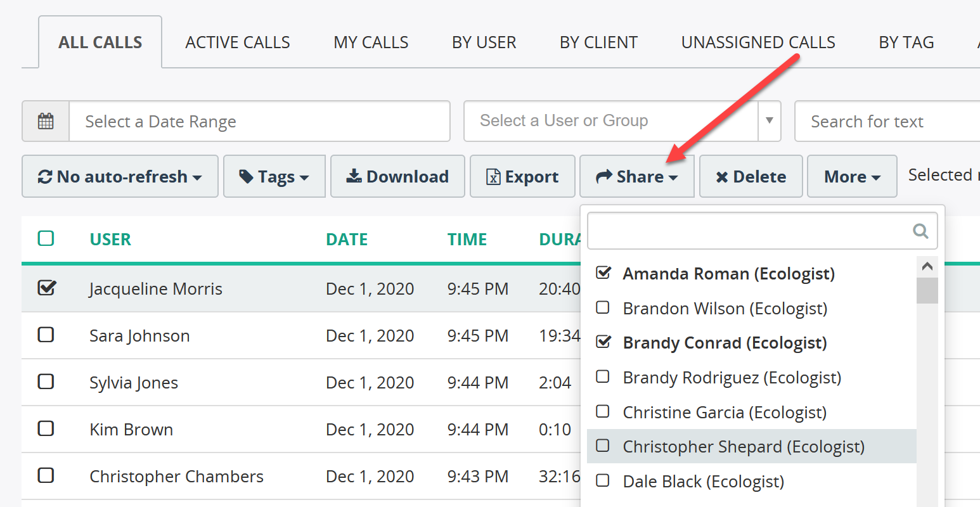Image resolution: width=980 pixels, height=507 pixels.
Task: Click the calendar icon beside date range
Action: (46, 121)
